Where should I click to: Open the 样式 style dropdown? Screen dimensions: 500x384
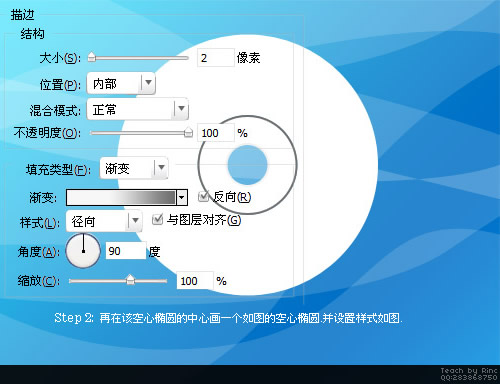click(104, 221)
